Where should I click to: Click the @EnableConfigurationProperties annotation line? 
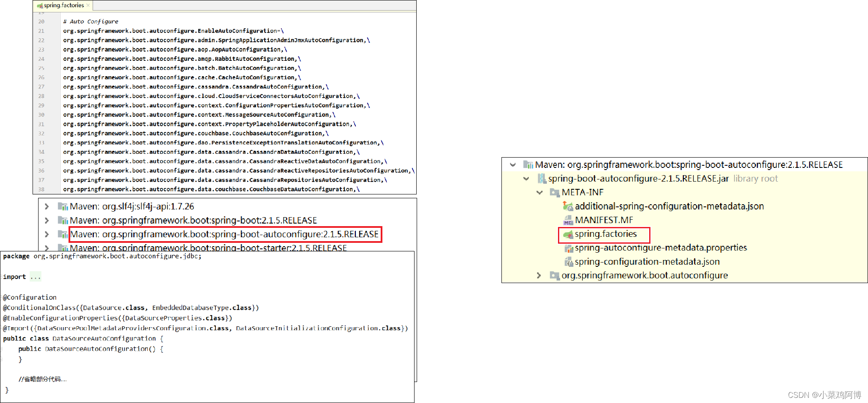(x=117, y=318)
